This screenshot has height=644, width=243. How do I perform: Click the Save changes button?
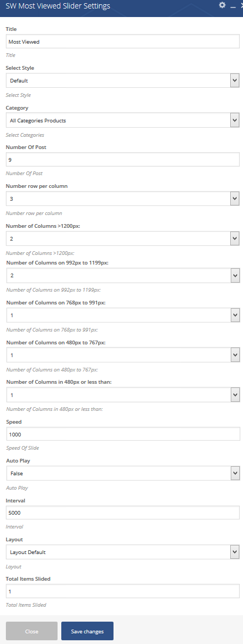click(87, 631)
